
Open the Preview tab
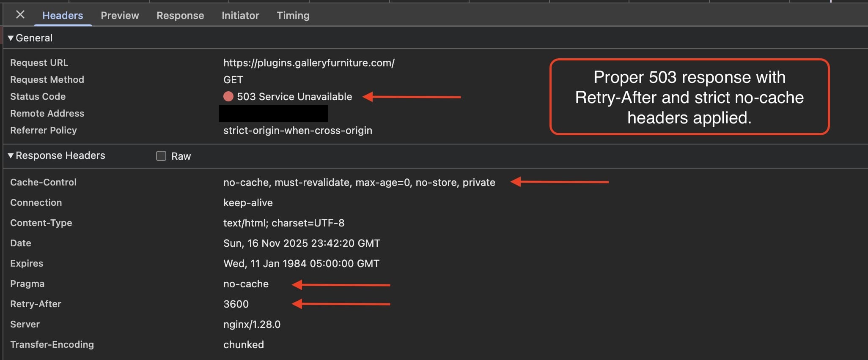[x=120, y=16]
